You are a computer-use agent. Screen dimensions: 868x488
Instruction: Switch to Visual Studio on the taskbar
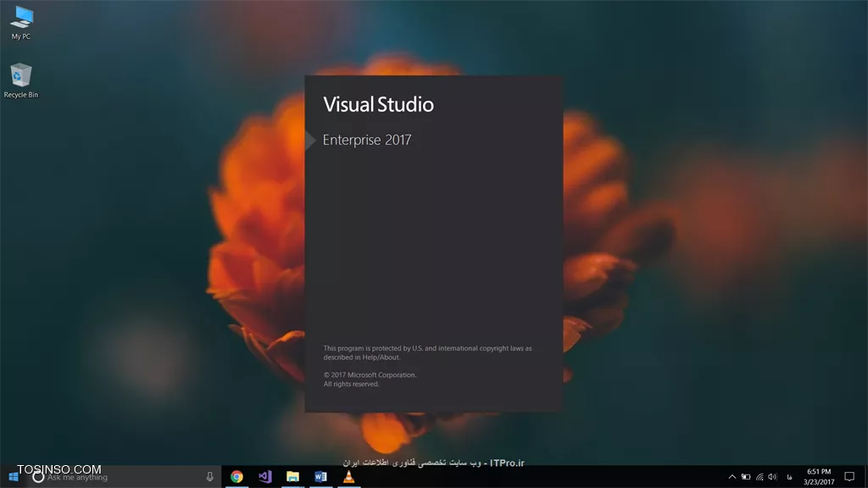(x=264, y=477)
